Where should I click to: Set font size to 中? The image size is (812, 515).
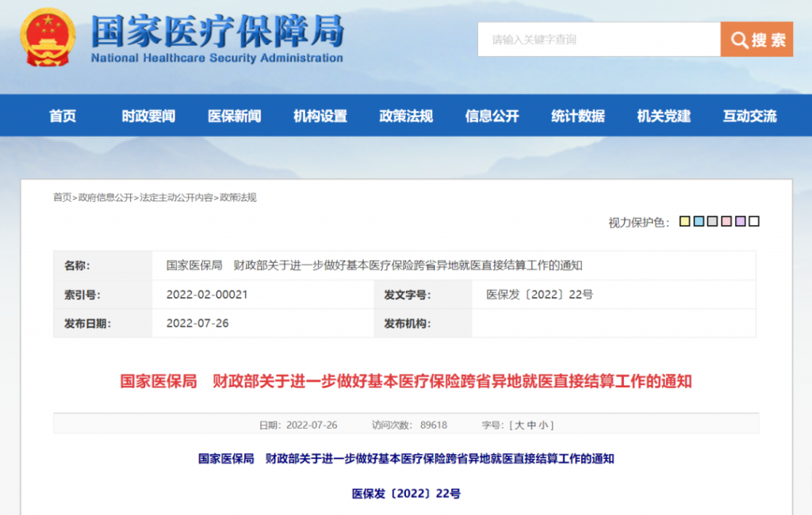[x=531, y=425]
